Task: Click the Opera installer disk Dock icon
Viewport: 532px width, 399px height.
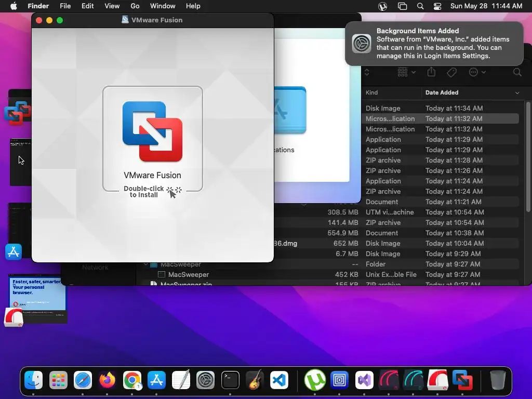Action: pos(437,380)
